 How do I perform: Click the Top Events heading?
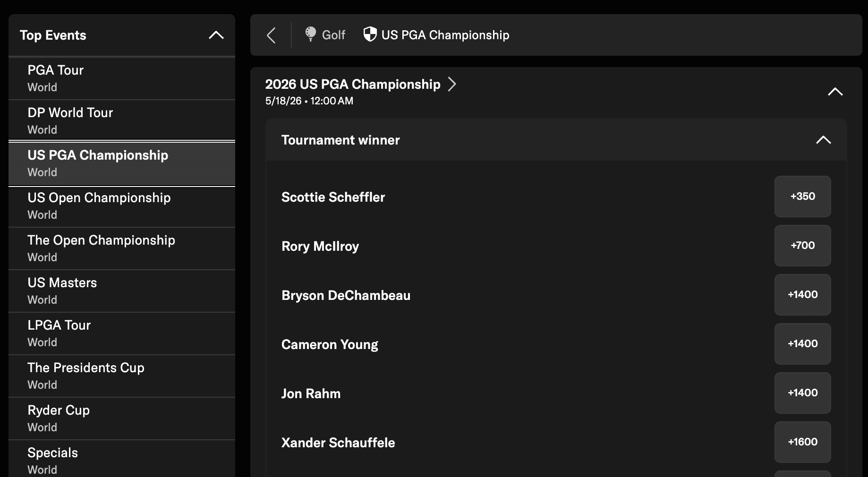pyautogui.click(x=53, y=35)
